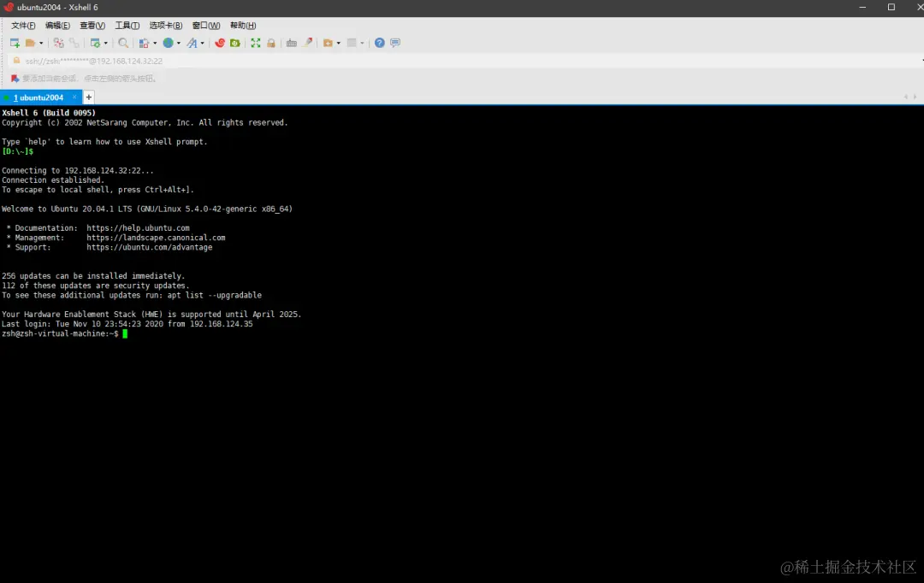924x583 pixels.
Task: Click the https://landscape.canonical.com URL text
Action: click(x=156, y=238)
